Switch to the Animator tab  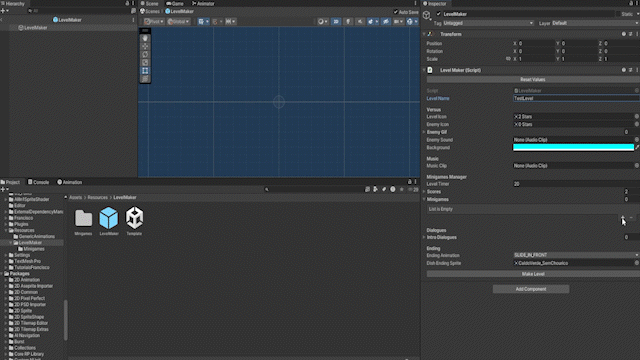pyautogui.click(x=203, y=3)
